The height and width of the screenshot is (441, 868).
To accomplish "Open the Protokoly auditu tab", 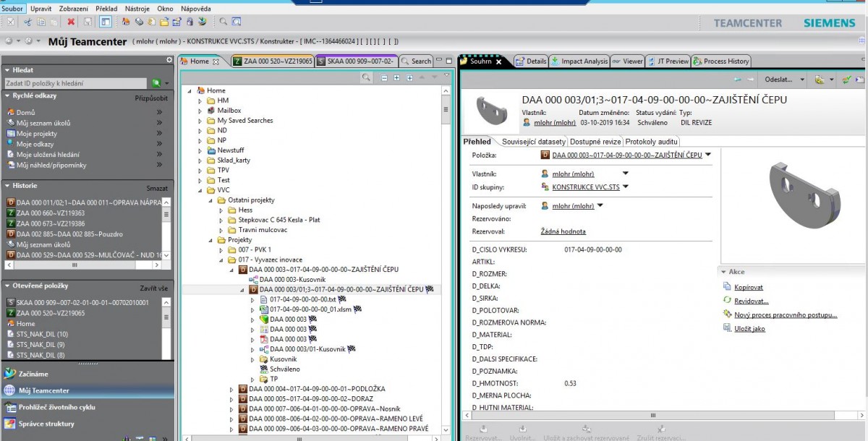I will [x=652, y=142].
